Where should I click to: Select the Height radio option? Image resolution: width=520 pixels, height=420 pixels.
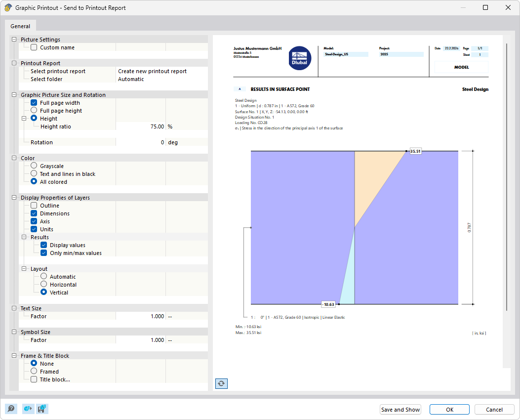click(x=34, y=118)
